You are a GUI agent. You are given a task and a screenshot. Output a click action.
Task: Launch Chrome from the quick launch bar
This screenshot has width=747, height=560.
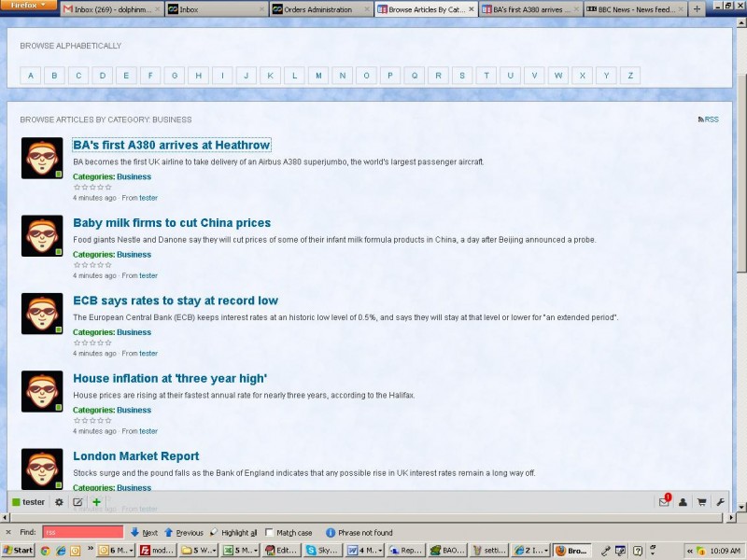click(45, 551)
